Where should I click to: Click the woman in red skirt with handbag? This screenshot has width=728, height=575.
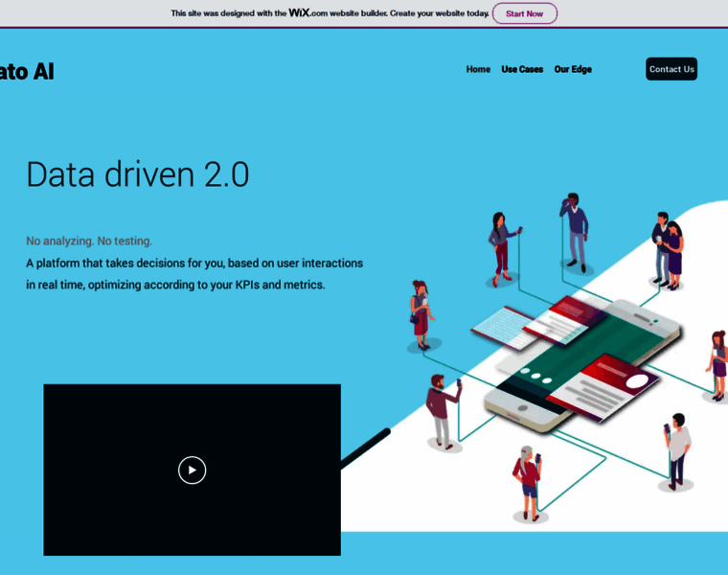420,311
